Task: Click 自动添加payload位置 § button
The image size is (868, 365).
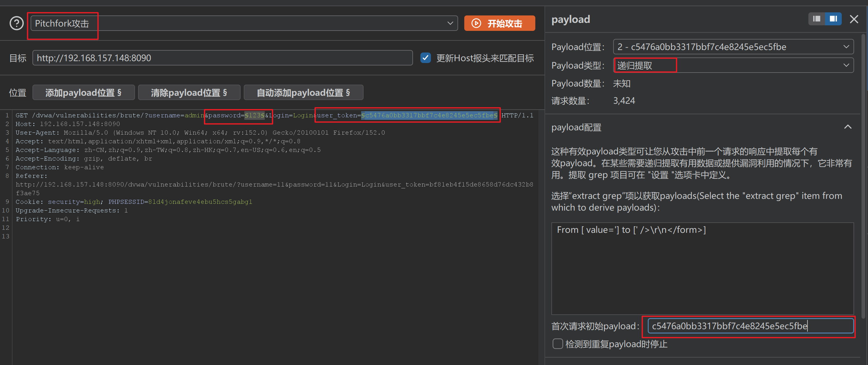Action: click(303, 93)
